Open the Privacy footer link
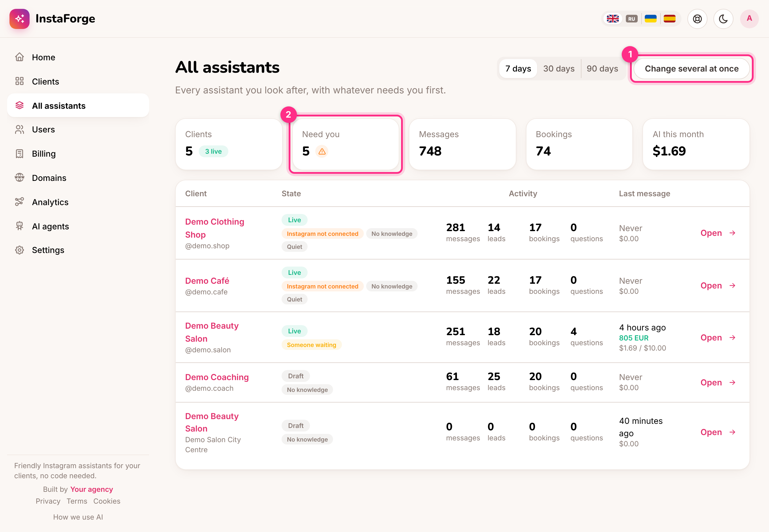This screenshot has width=769, height=532. (48, 501)
